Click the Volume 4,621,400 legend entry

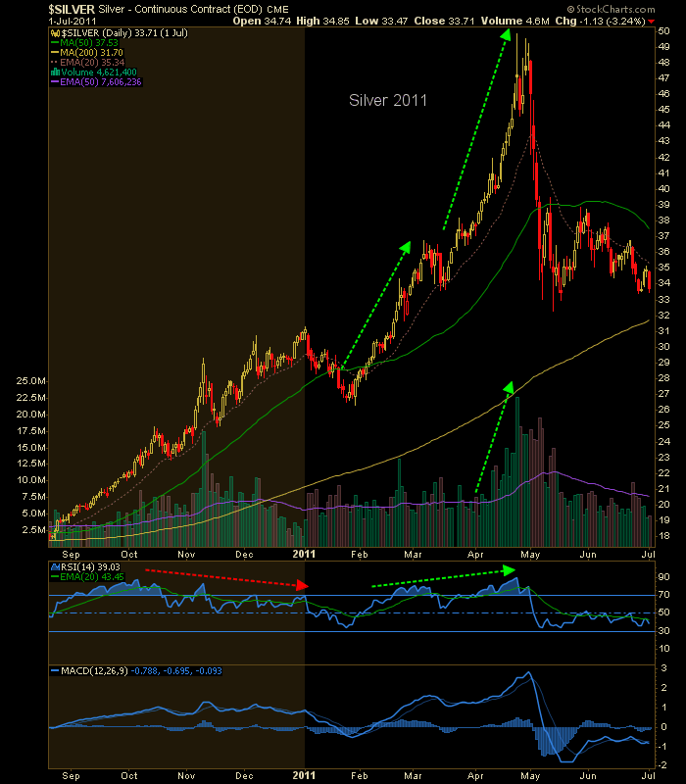99,73
